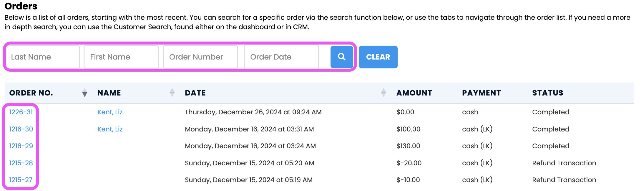Open order 1226-31
The image size is (644, 191).
(x=21, y=112)
